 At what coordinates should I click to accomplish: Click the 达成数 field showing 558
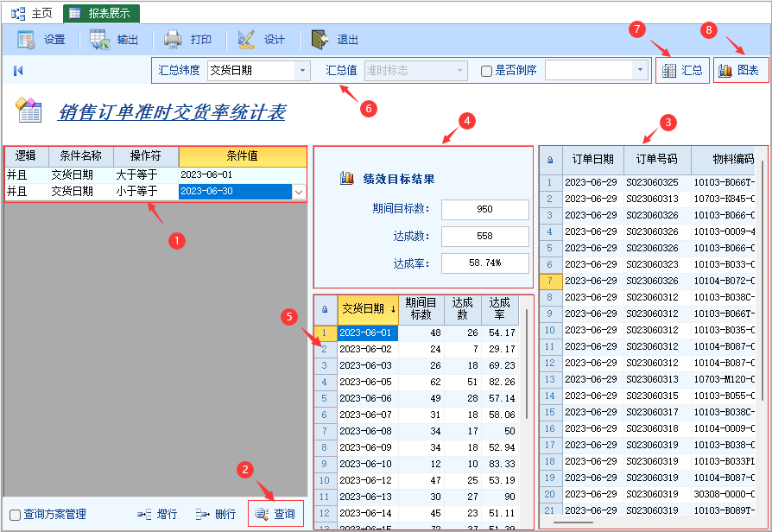[485, 236]
